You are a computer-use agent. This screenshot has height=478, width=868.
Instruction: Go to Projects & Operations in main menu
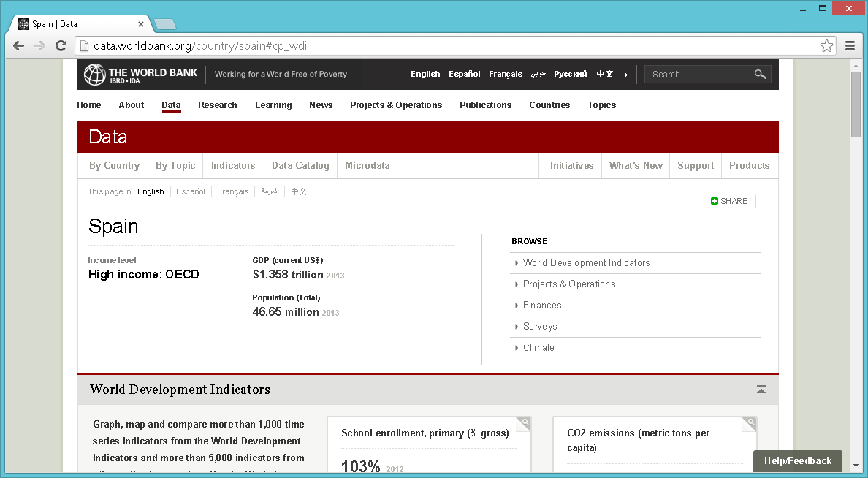(x=396, y=105)
